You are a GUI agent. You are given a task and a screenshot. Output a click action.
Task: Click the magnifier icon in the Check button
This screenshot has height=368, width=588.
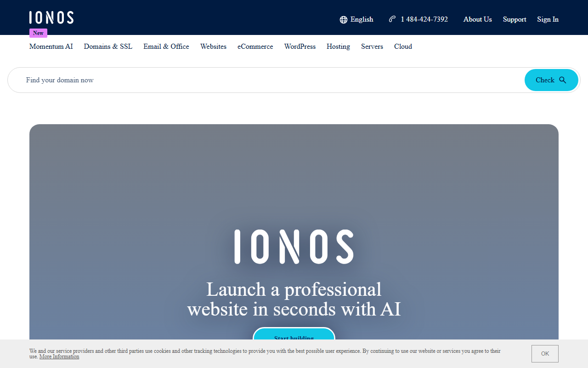point(563,80)
